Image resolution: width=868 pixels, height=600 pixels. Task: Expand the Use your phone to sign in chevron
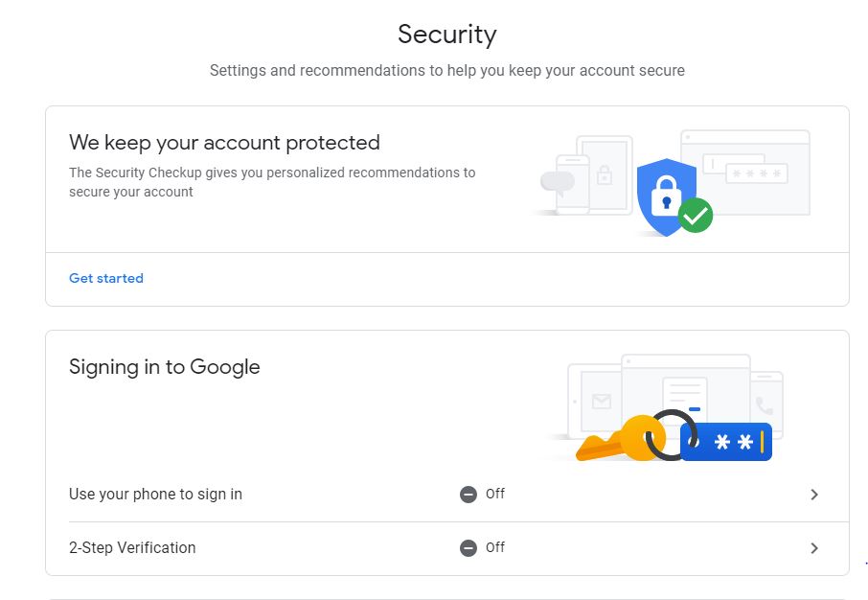tap(814, 494)
